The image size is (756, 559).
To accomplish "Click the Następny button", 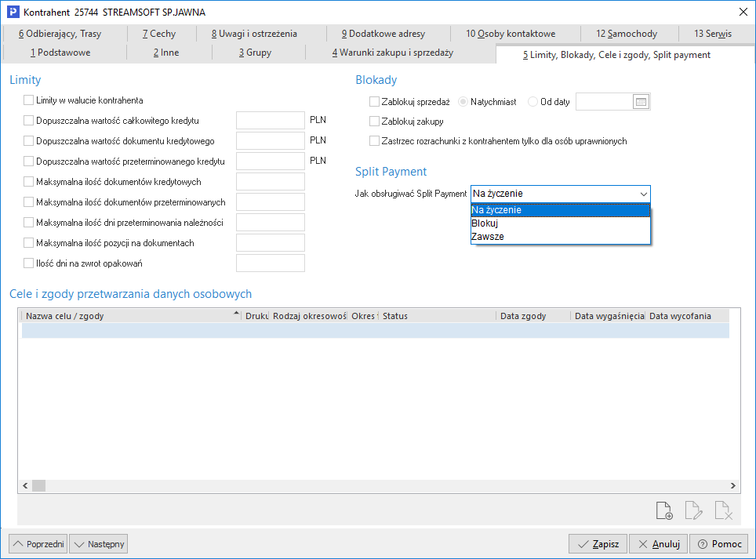I will (x=98, y=544).
